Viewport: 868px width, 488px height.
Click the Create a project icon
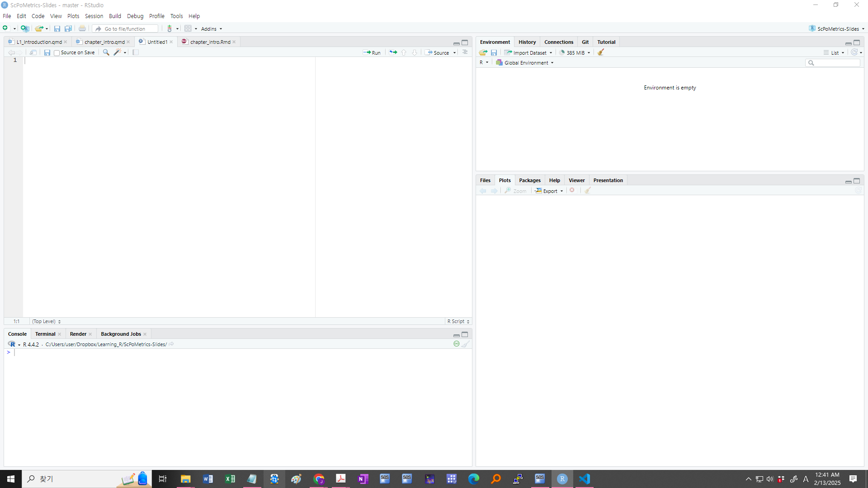click(24, 28)
